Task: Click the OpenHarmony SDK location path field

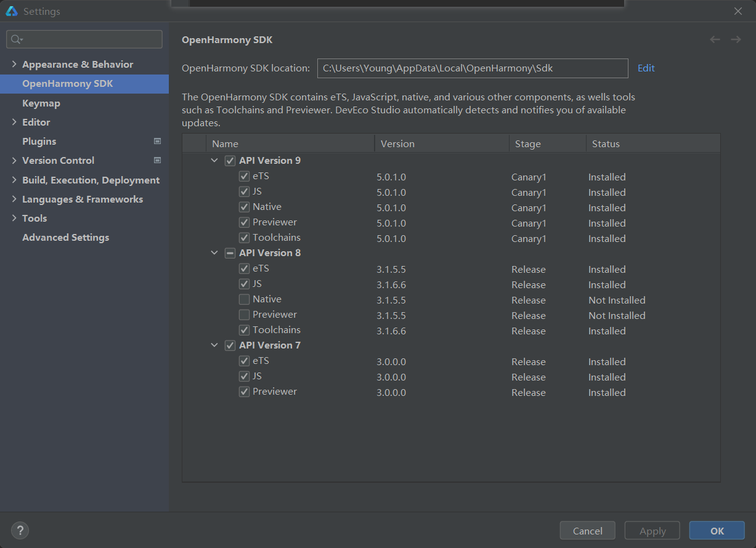Action: [x=473, y=68]
